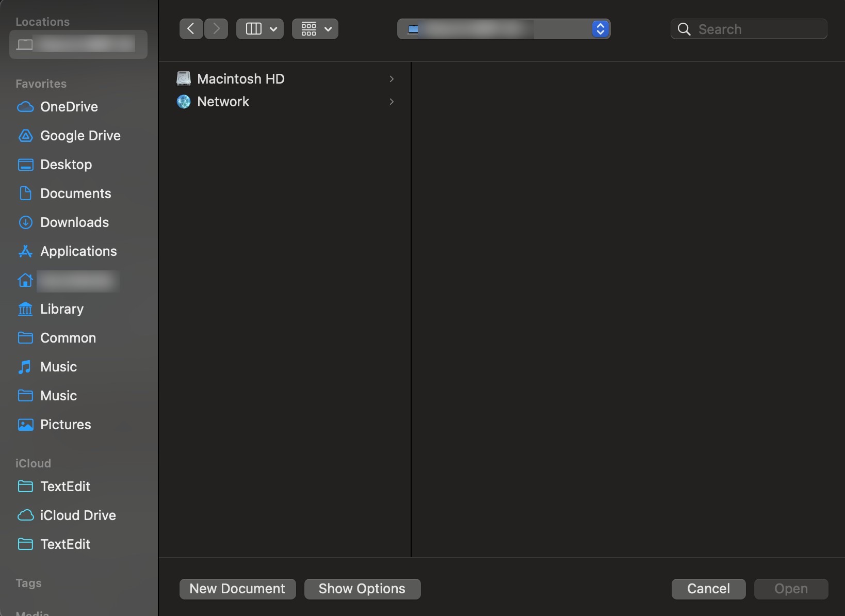Switch to column view layout
This screenshot has height=616, width=845.
coord(259,29)
